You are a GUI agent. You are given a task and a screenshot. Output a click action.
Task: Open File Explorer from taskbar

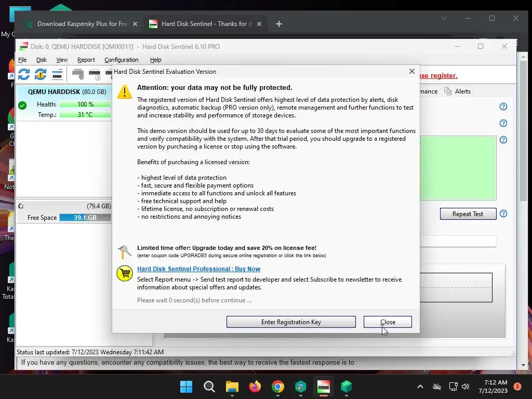point(232,387)
